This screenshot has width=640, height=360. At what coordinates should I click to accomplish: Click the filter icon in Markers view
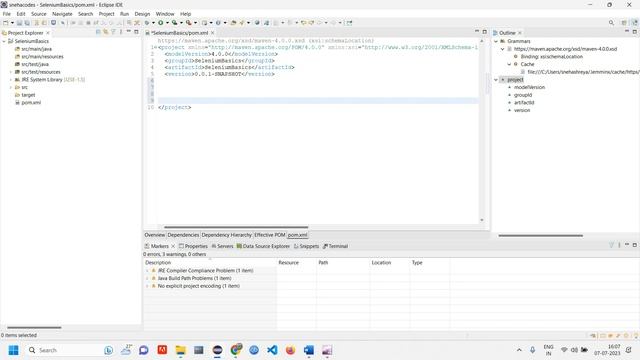[x=611, y=245]
